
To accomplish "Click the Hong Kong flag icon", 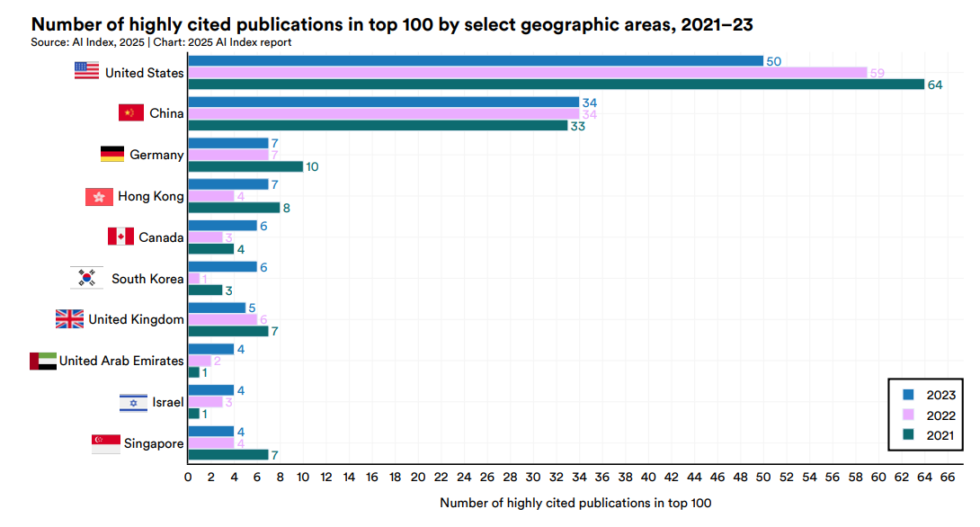I will coord(99,196).
